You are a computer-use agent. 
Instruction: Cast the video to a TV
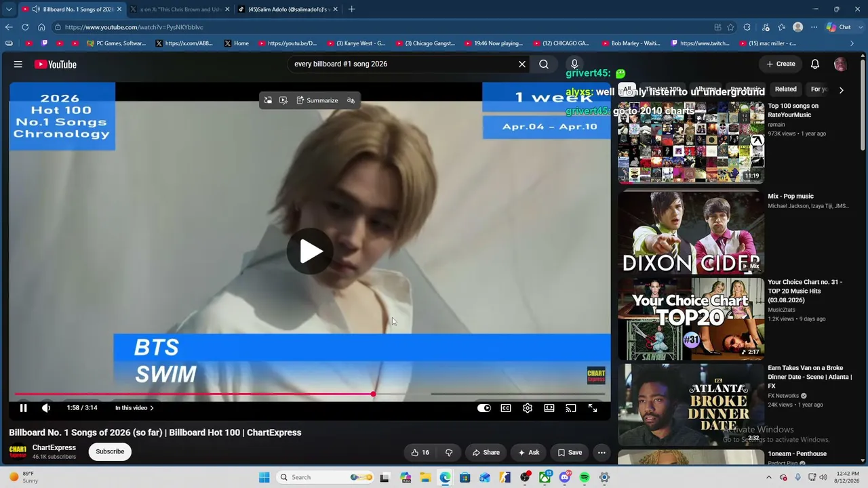point(571,408)
